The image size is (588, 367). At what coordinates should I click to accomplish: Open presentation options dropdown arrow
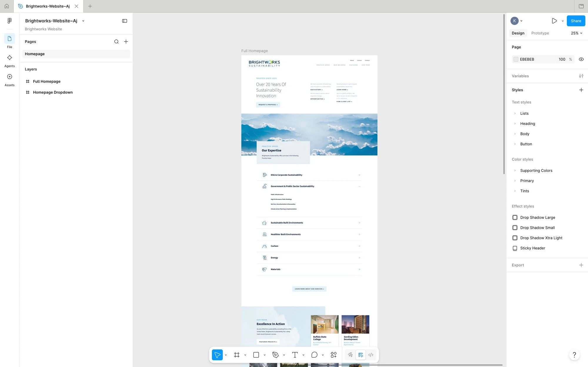(x=562, y=21)
